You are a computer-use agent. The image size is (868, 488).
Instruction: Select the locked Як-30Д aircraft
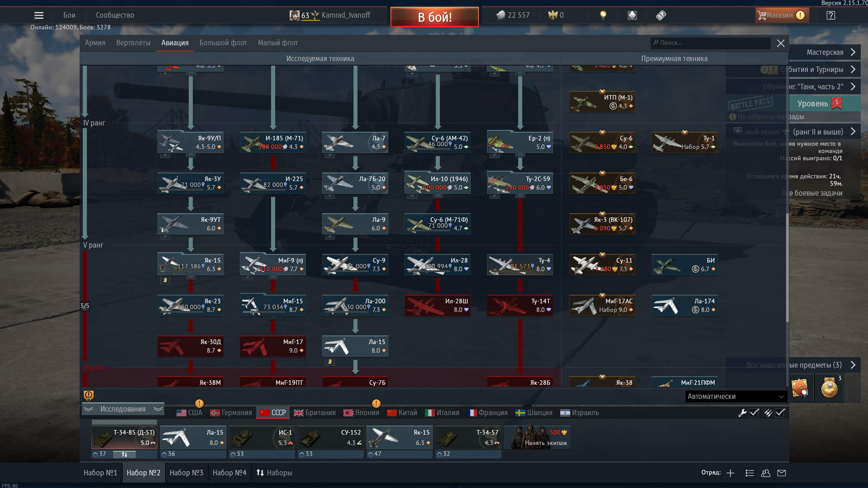(191, 346)
